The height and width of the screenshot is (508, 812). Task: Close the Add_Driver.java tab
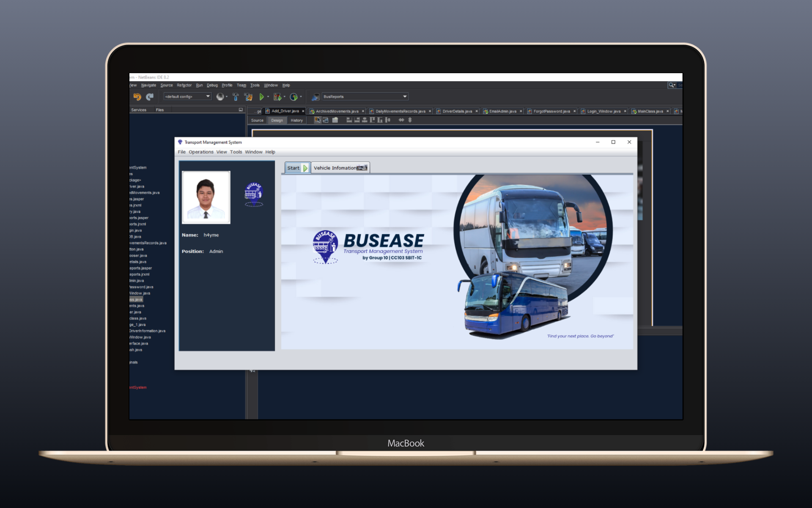pyautogui.click(x=303, y=111)
